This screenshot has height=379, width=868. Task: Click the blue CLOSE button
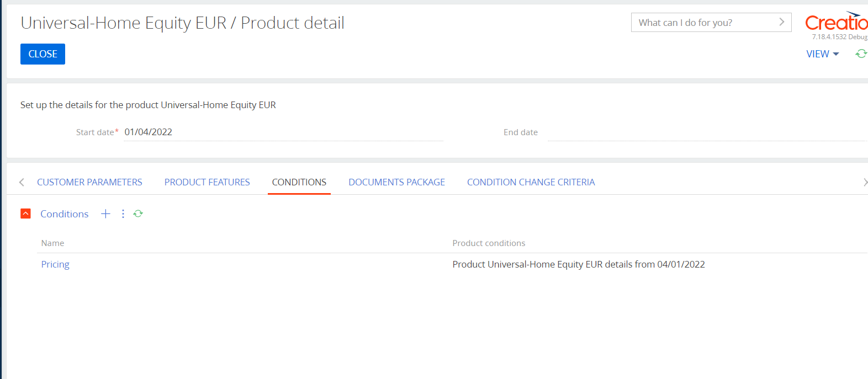click(x=43, y=54)
